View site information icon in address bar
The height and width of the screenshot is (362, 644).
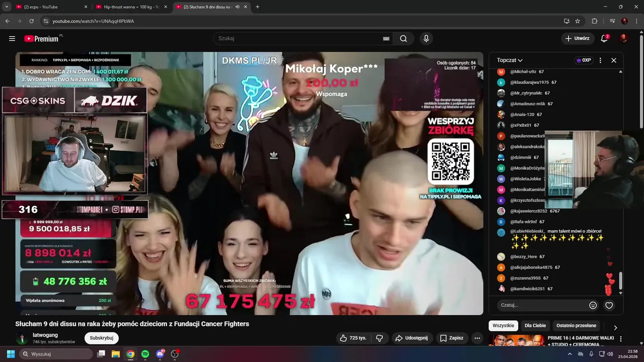pyautogui.click(x=46, y=21)
